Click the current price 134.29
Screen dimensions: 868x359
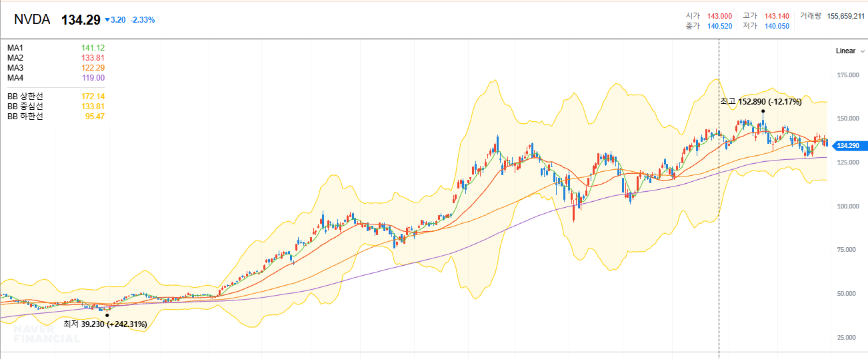pos(80,20)
